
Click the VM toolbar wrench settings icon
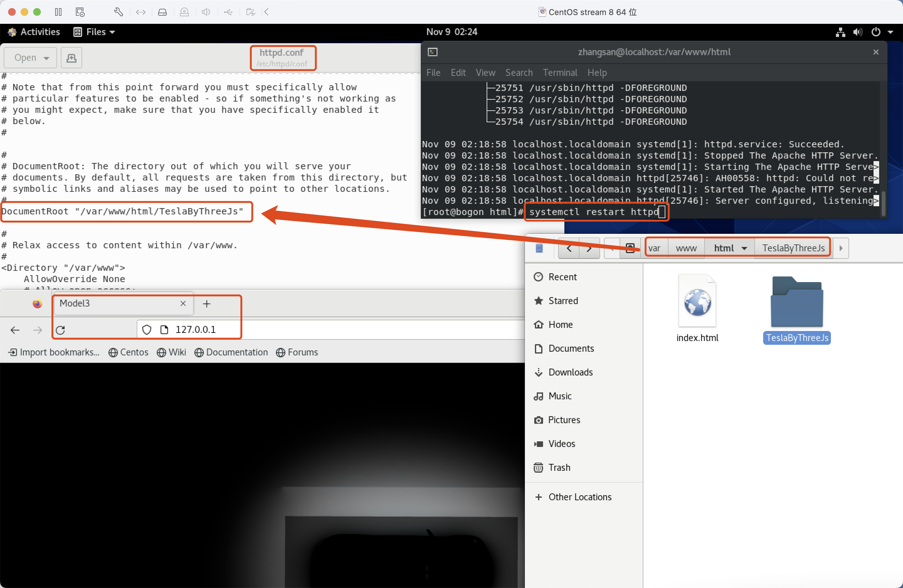click(118, 12)
